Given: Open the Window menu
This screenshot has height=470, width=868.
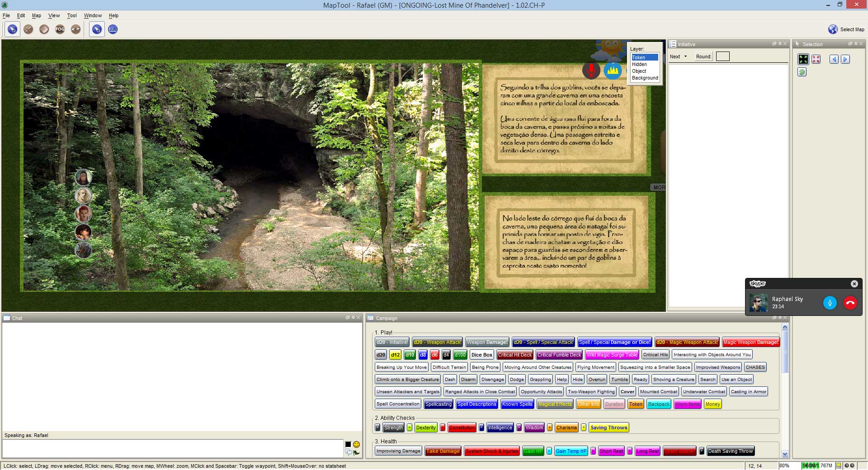Looking at the screenshot, I should [93, 15].
